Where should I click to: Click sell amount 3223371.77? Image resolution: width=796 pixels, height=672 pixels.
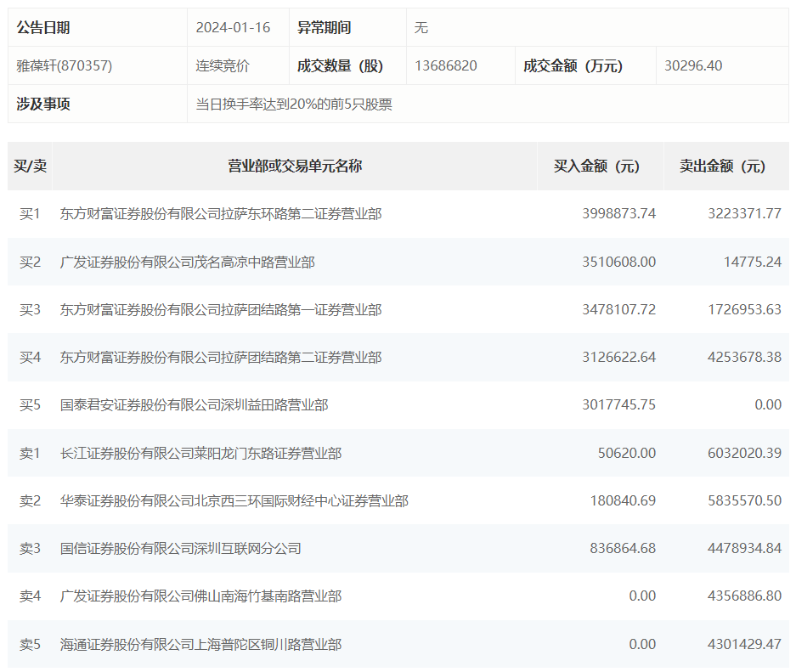pos(745,213)
